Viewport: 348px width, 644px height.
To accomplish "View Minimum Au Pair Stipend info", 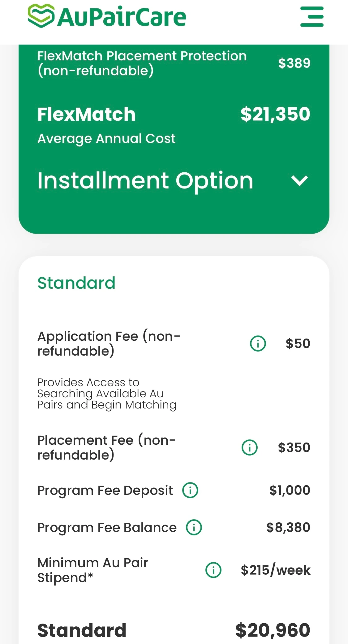I will tap(213, 570).
